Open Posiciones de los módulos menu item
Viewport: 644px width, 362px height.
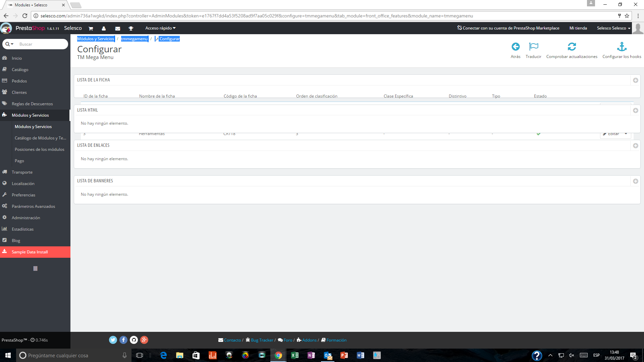(x=39, y=149)
